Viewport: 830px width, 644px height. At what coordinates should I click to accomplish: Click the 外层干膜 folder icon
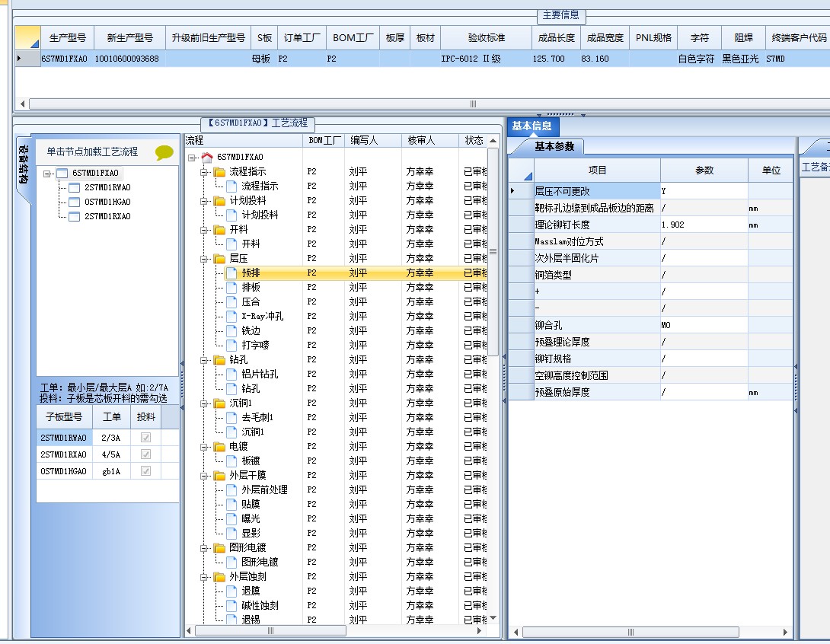[x=219, y=476]
